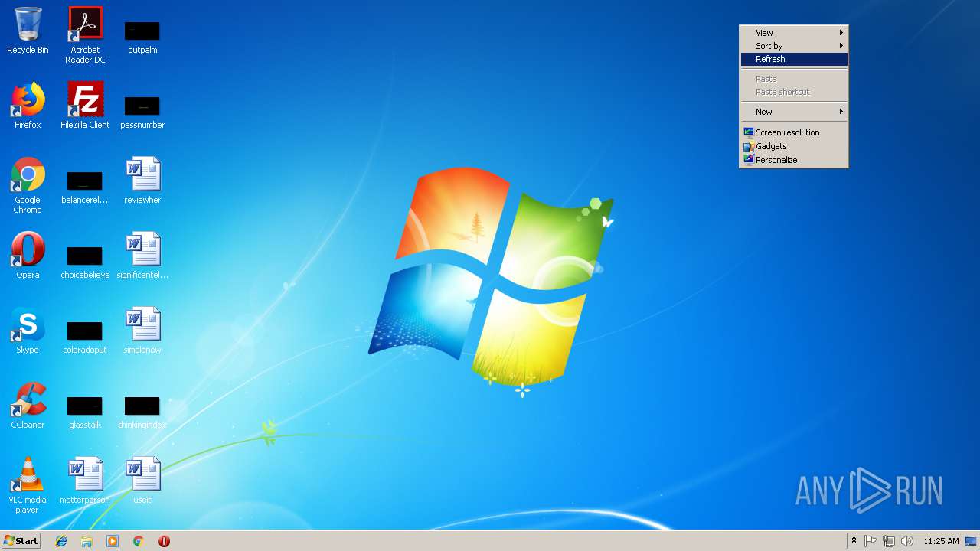980x551 pixels.
Task: Open Screen resolution from context menu
Action: [x=794, y=132]
